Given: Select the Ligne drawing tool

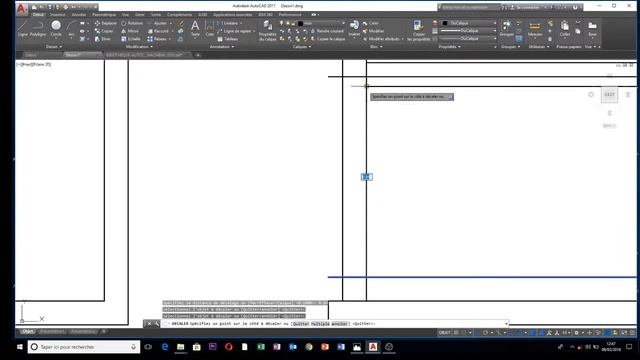Looking at the screenshot, I should tap(22, 29).
